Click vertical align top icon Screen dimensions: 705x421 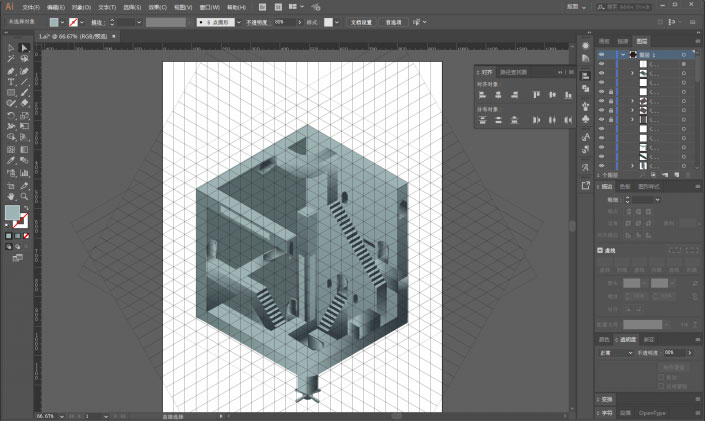(536, 95)
